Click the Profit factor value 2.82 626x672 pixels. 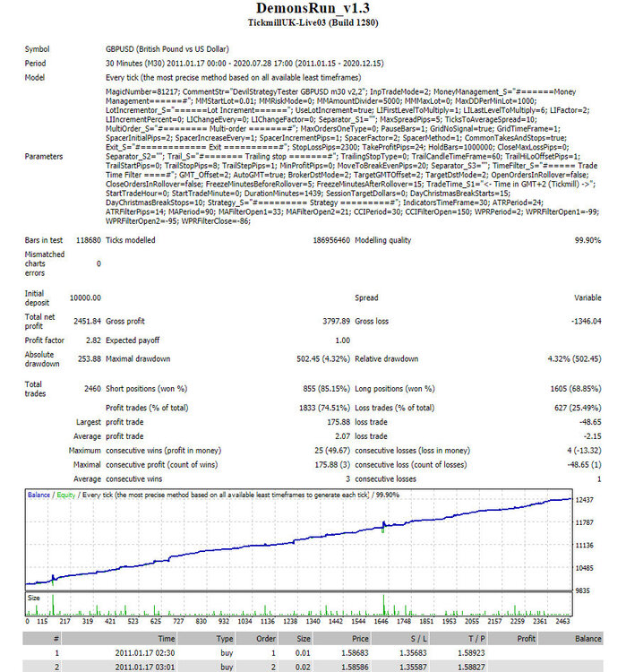93,340
